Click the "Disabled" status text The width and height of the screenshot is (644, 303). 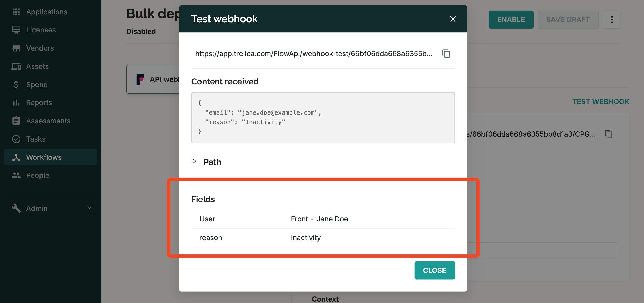[x=141, y=31]
